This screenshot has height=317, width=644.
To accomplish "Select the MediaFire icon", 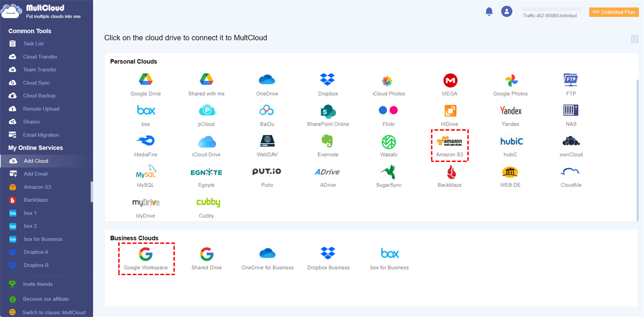I will [145, 141].
